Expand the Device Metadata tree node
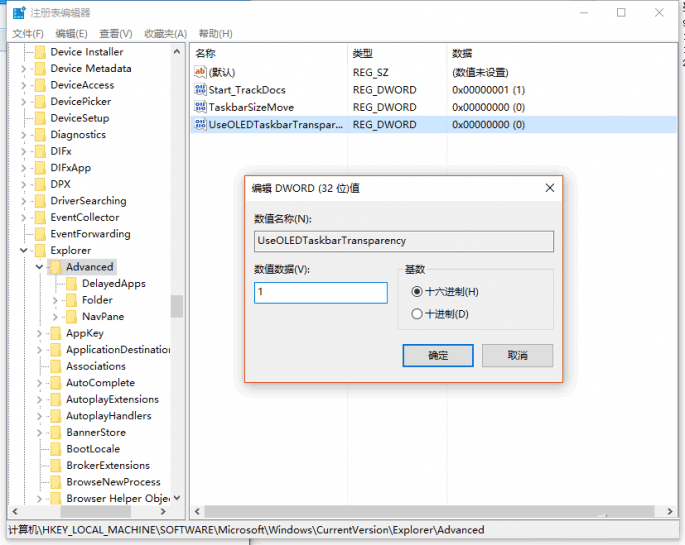685x545 pixels. click(x=24, y=69)
